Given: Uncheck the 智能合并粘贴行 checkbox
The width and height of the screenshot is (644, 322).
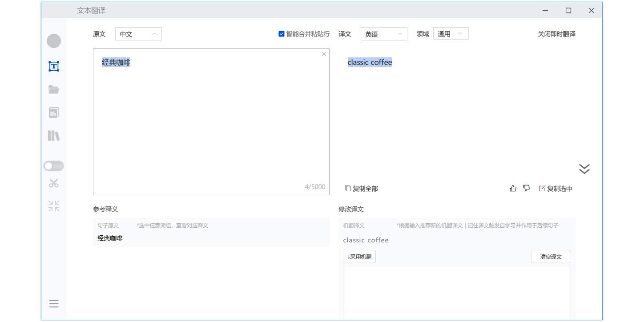Looking at the screenshot, I should [282, 34].
